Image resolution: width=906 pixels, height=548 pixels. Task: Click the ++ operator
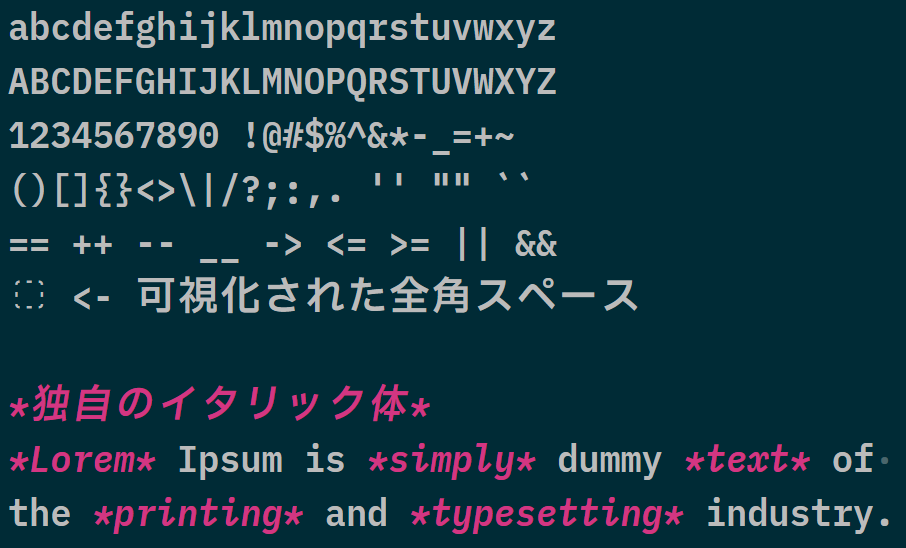point(92,245)
